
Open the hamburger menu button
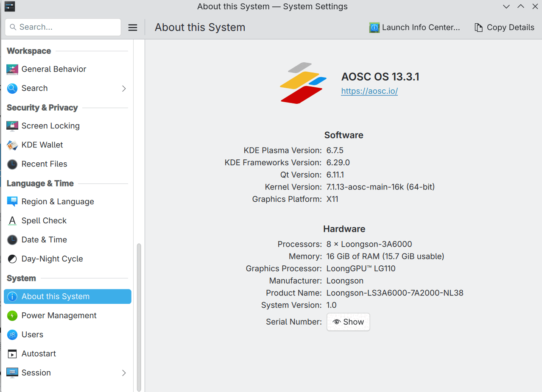coord(133,28)
